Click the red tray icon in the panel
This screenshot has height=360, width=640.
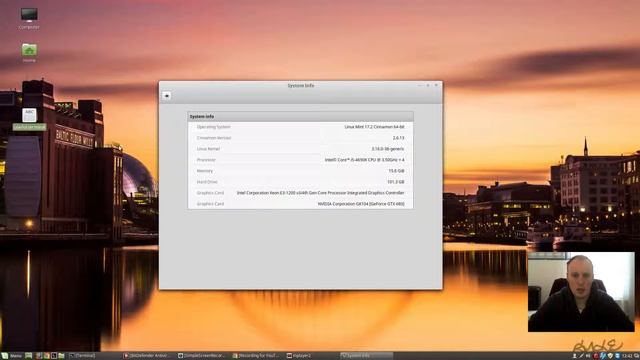click(x=596, y=356)
